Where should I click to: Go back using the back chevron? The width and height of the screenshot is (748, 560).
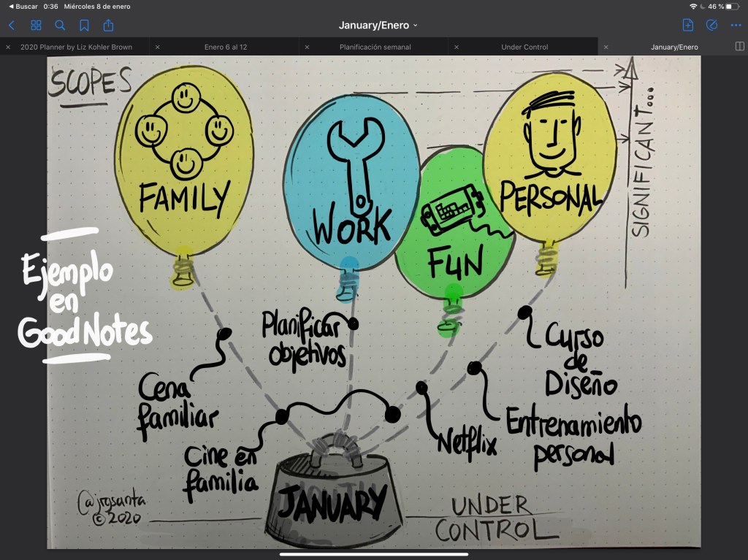pos(11,26)
